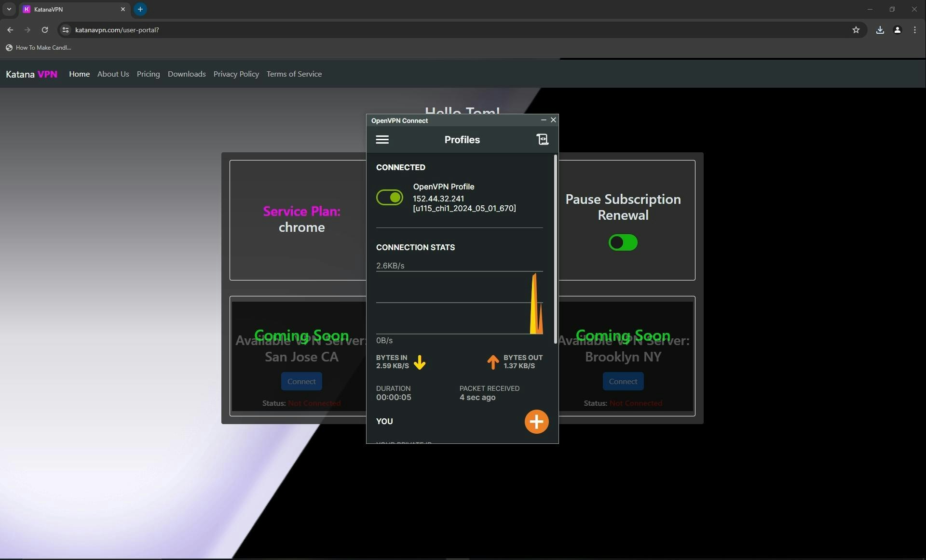Toggle off the OpenVPN Profile connection switch
The image size is (926, 560).
[x=390, y=198]
